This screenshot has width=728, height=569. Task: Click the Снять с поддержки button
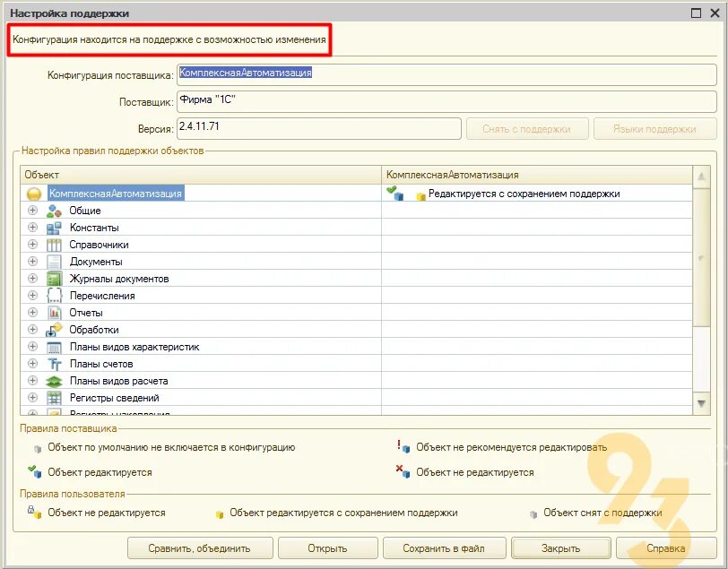click(527, 129)
